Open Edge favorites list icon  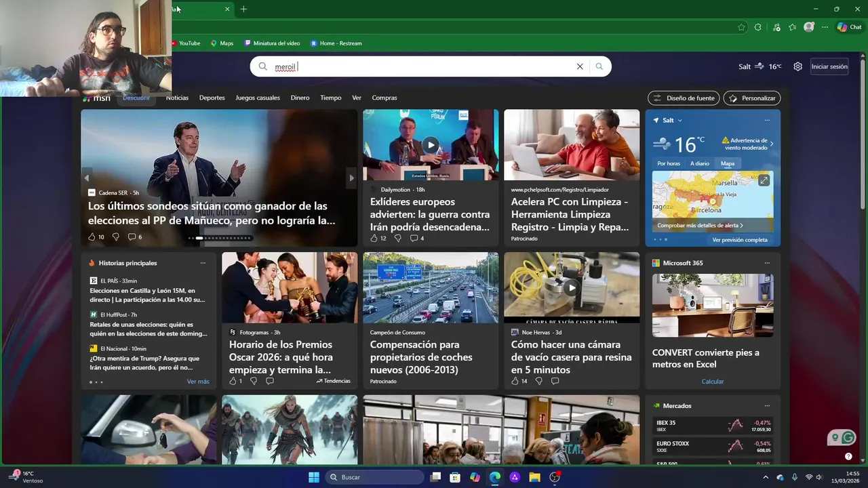point(792,27)
